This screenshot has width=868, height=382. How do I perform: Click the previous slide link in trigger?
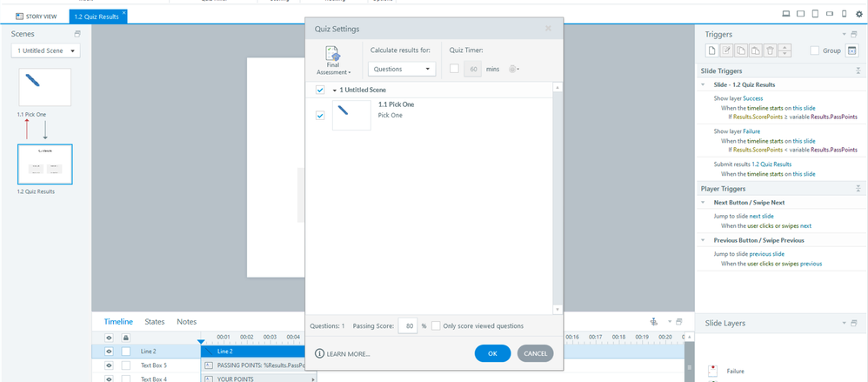[767, 253]
